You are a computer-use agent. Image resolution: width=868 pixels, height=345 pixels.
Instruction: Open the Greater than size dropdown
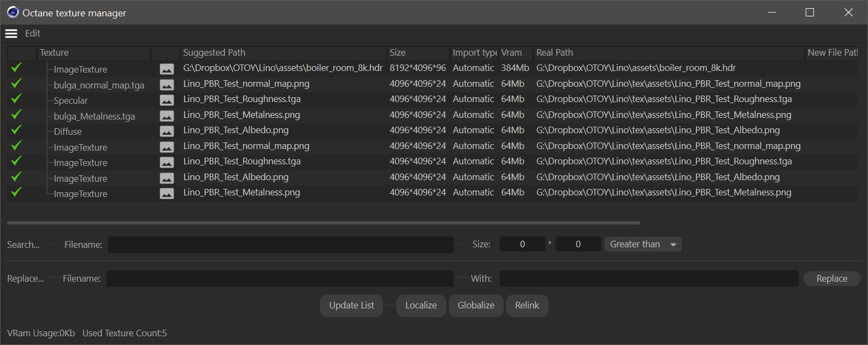pyautogui.click(x=642, y=245)
